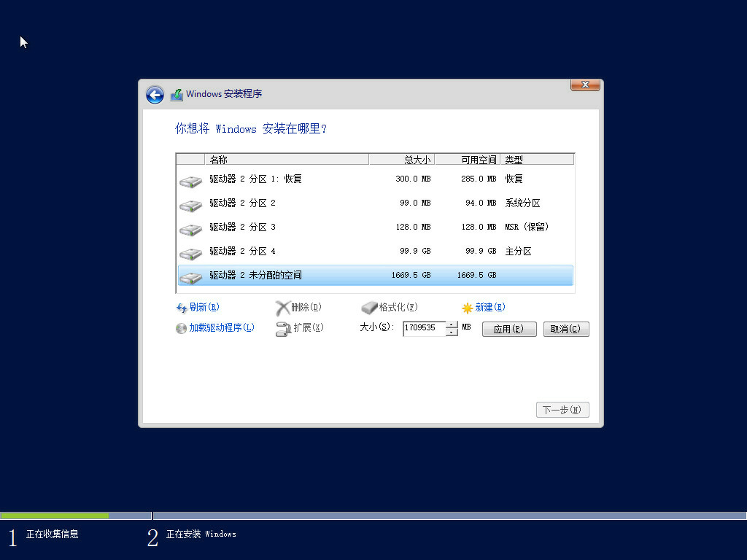Screen dimensions: 747x560
Task: Click the drive icon for partition 3
Action: coord(190,230)
